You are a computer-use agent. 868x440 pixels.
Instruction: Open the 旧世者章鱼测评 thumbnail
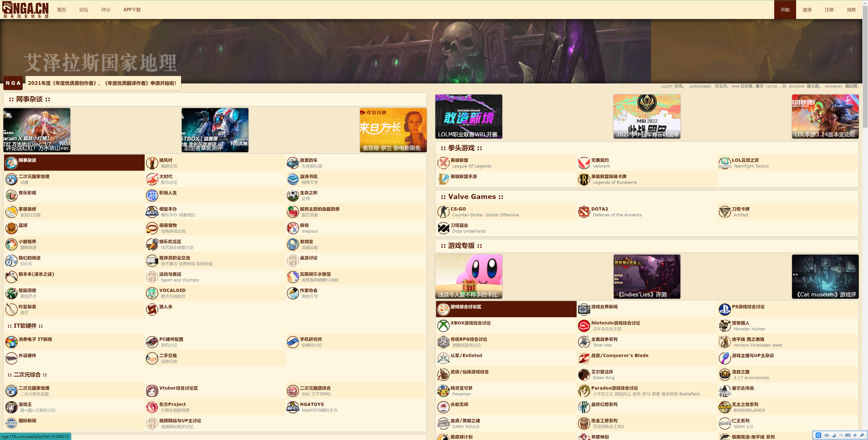pos(215,130)
